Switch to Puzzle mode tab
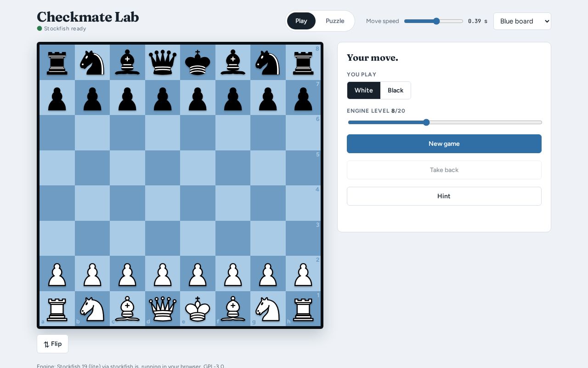 point(335,21)
